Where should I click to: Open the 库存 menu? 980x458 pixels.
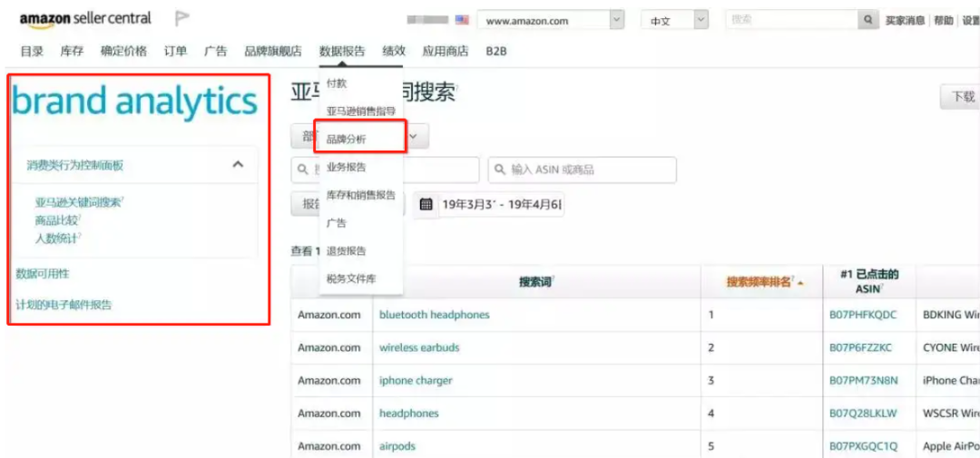click(x=72, y=51)
